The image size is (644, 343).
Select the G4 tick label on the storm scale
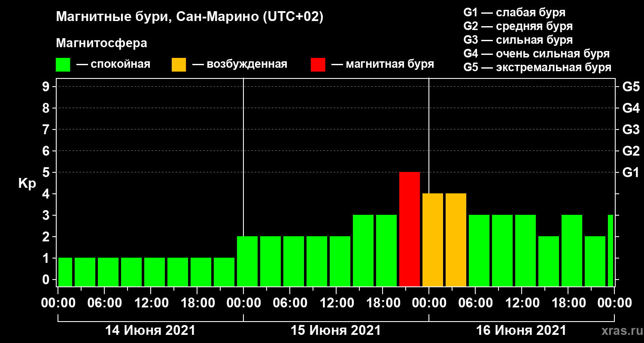631,108
